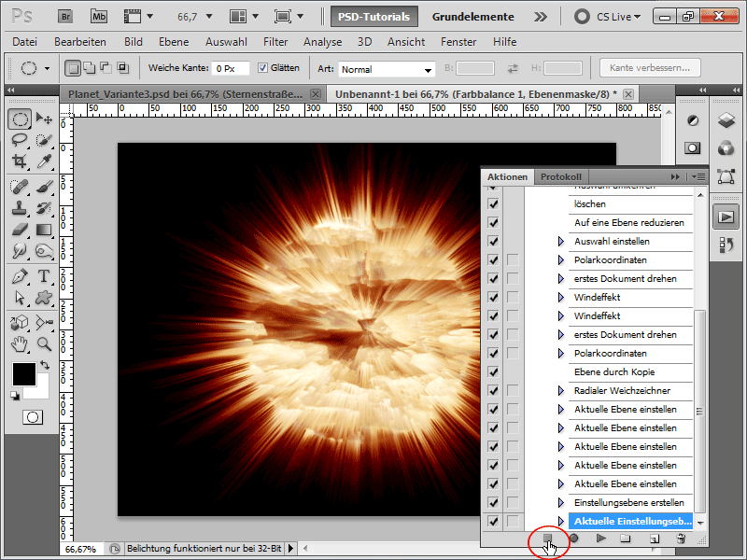The height and width of the screenshot is (560, 747).
Task: Select the Path Selection tool
Action: click(x=20, y=298)
